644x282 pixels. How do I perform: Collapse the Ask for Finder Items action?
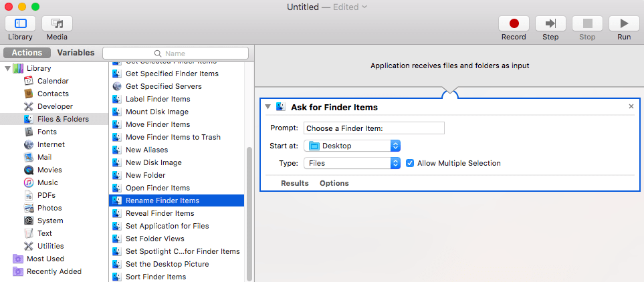268,107
